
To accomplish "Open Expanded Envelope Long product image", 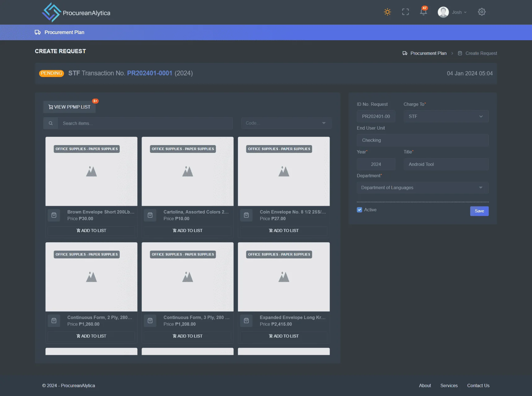I will pos(284,277).
